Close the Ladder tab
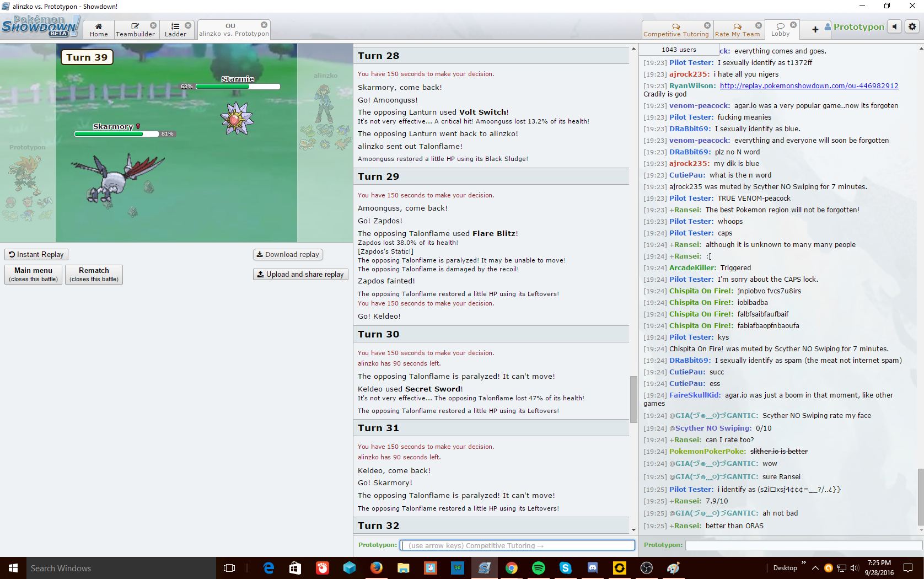 (188, 25)
